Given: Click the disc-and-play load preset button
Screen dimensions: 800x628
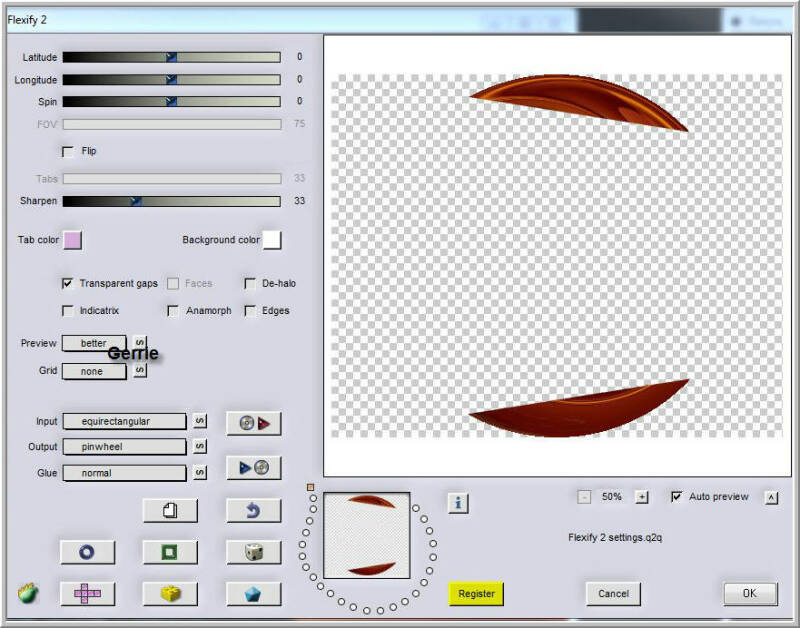Looking at the screenshot, I should (254, 423).
